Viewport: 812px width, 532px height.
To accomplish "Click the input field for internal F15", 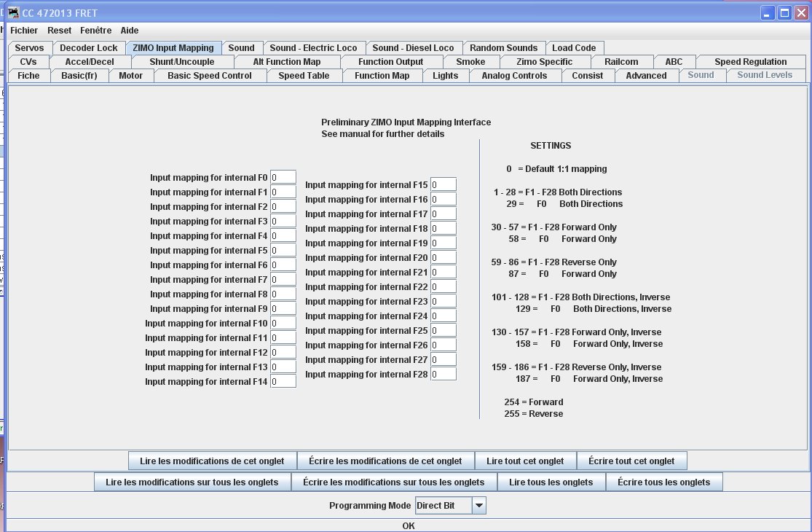I will (444, 184).
